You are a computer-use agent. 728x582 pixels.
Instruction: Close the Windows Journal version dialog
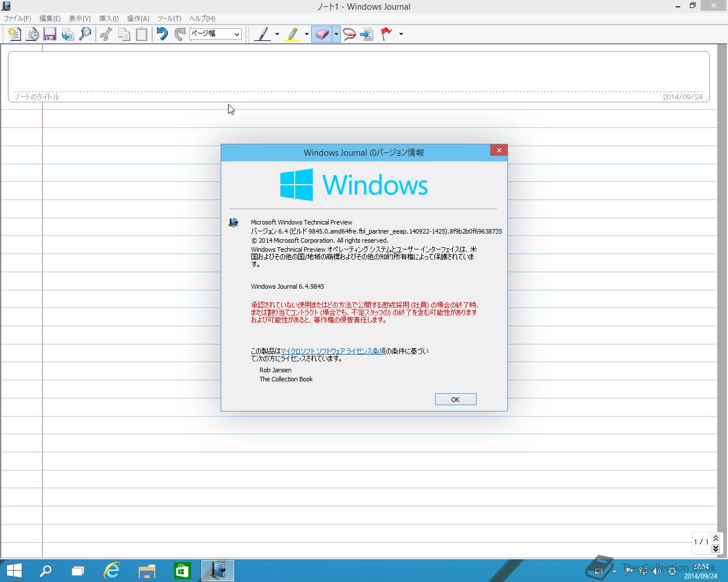pos(499,150)
